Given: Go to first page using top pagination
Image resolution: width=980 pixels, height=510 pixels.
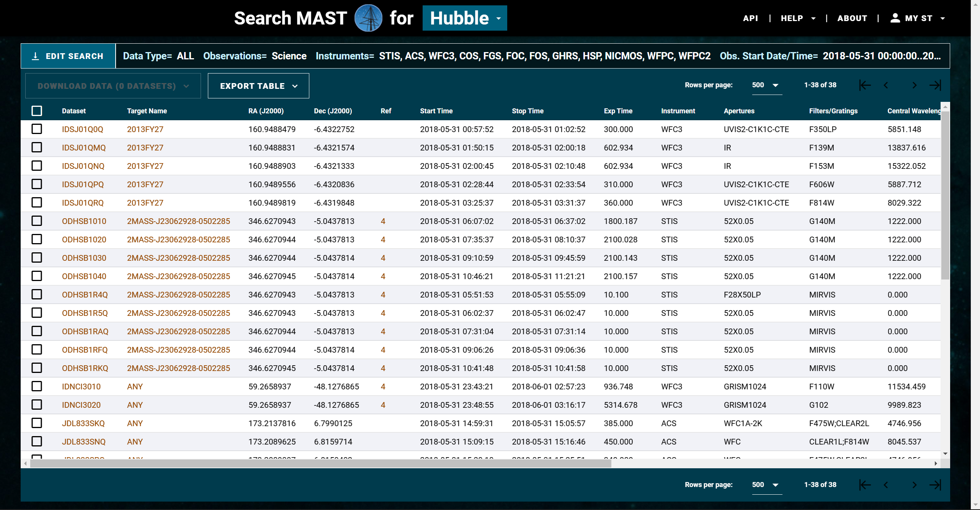Looking at the screenshot, I should click(x=865, y=85).
